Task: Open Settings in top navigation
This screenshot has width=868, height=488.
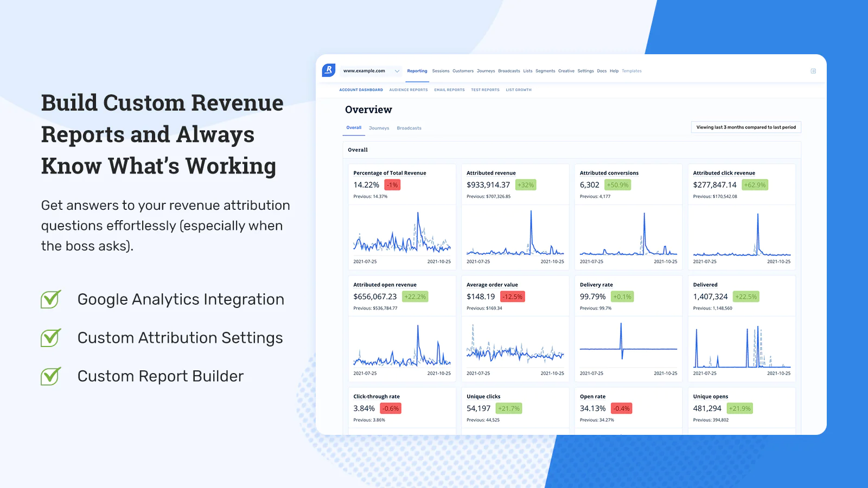Action: [x=585, y=71]
